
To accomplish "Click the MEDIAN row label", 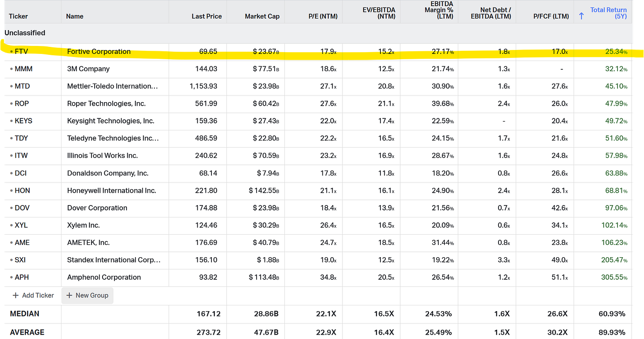I will [25, 314].
